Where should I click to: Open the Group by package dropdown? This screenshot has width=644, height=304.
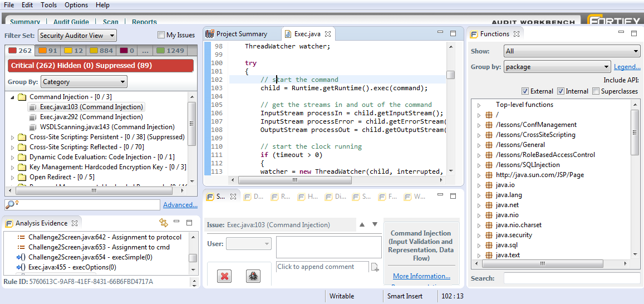[557, 67]
